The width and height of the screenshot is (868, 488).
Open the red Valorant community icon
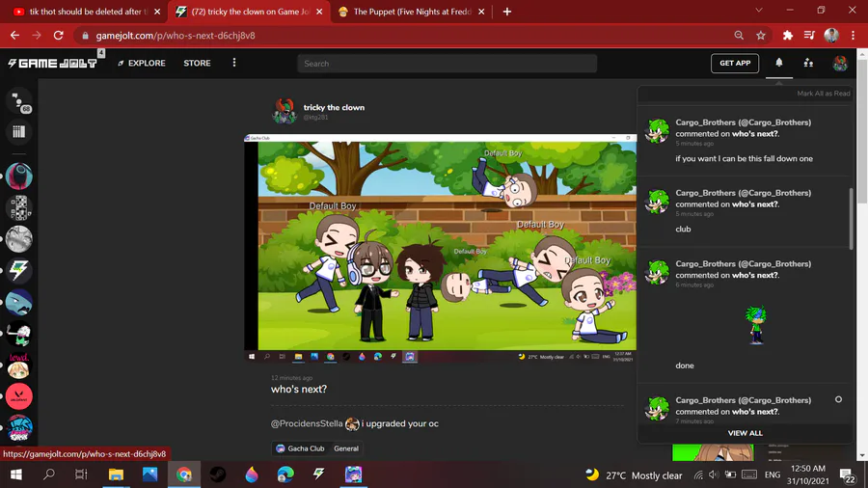(x=19, y=396)
